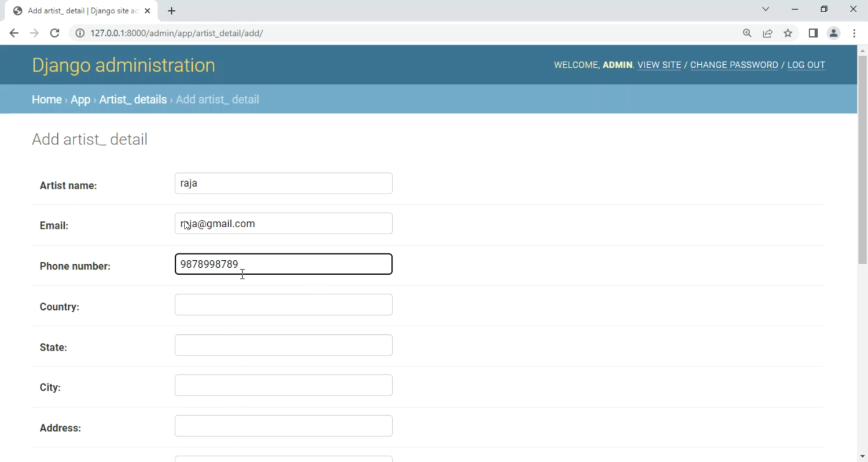
Task: Select the Add artist_ detail tab
Action: (81, 11)
